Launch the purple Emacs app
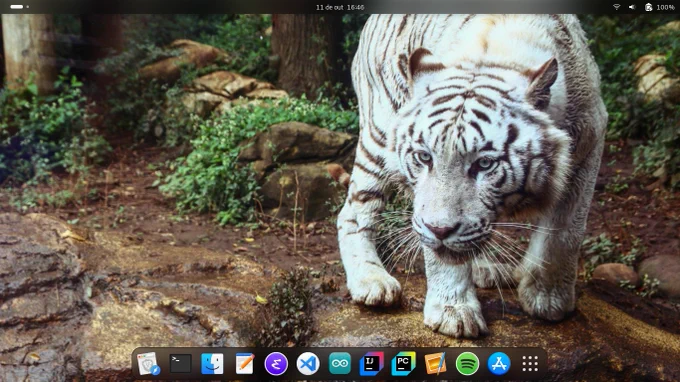The image size is (680, 382). (276, 363)
